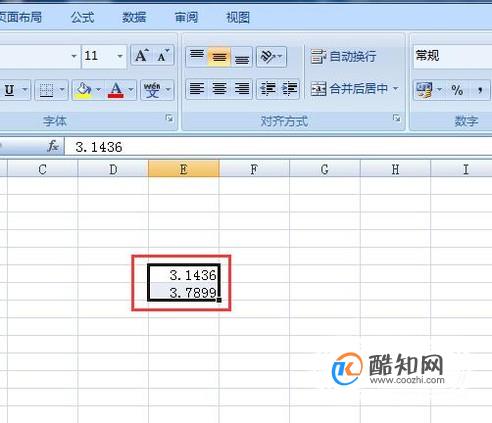Open the font size 11 dropdown

tap(120, 56)
